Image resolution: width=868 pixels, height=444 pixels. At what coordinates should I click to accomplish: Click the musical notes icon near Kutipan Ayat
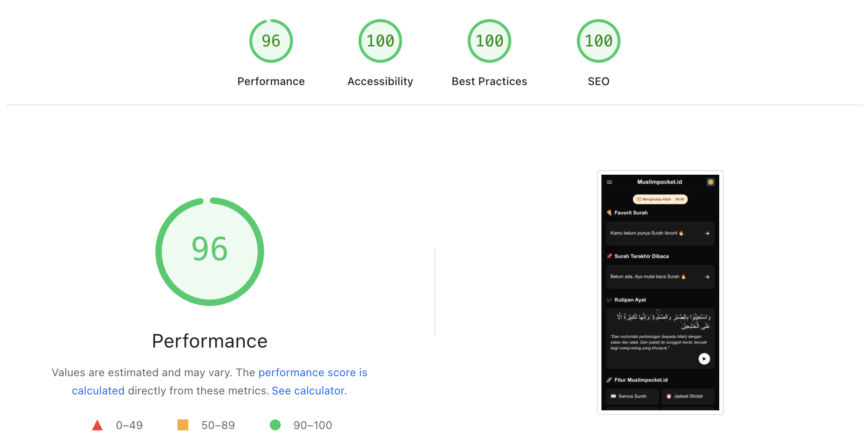click(x=609, y=299)
